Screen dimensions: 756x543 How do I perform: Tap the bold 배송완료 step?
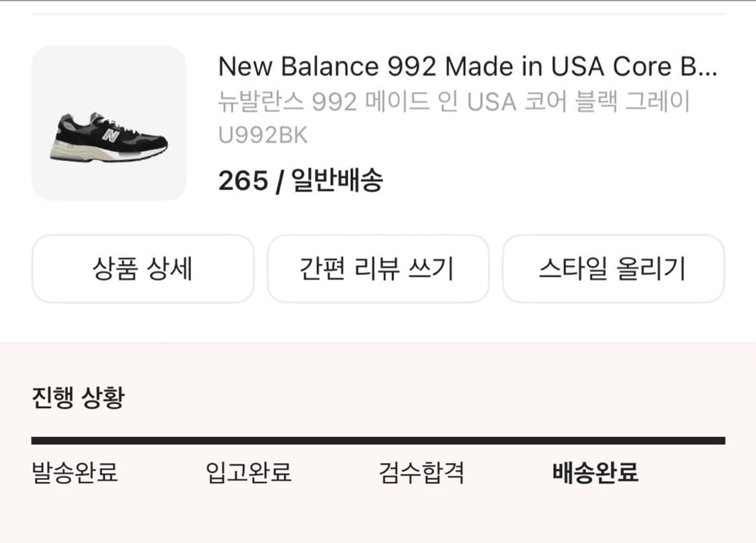point(595,473)
